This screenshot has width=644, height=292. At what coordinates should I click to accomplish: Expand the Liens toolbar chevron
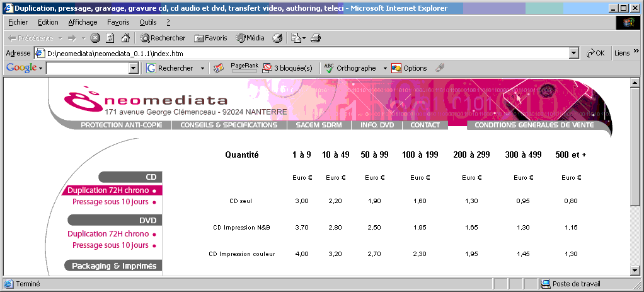click(x=636, y=51)
